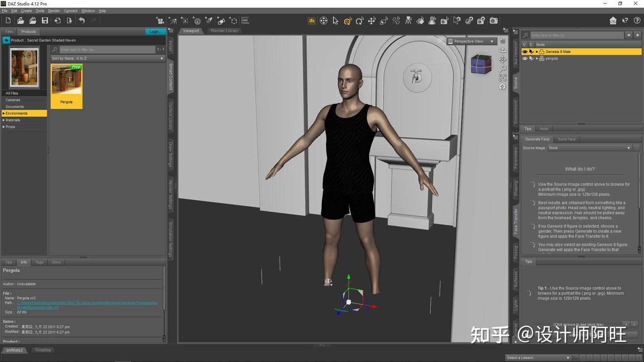
Task: Open the Source Image dropdown showing None
Action: point(628,147)
